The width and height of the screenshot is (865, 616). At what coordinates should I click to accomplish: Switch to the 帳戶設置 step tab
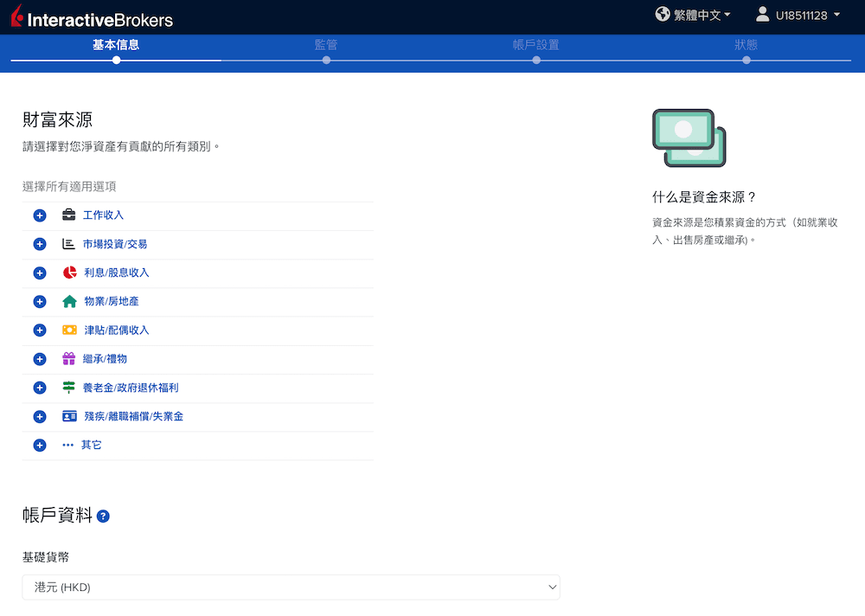point(536,45)
